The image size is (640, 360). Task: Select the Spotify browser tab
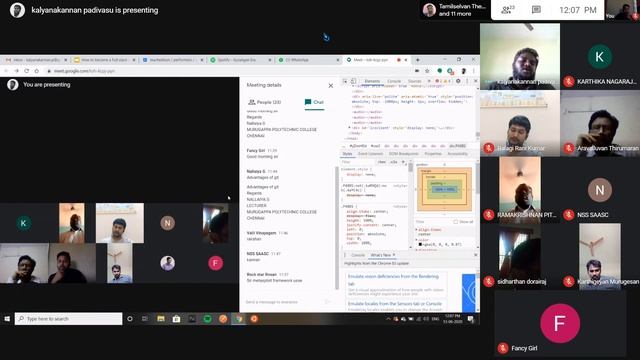pyautogui.click(x=240, y=60)
